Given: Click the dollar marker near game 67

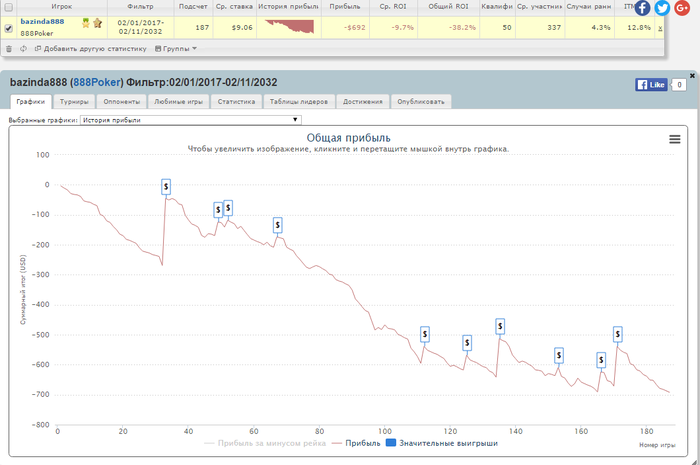Looking at the screenshot, I should tap(278, 225).
